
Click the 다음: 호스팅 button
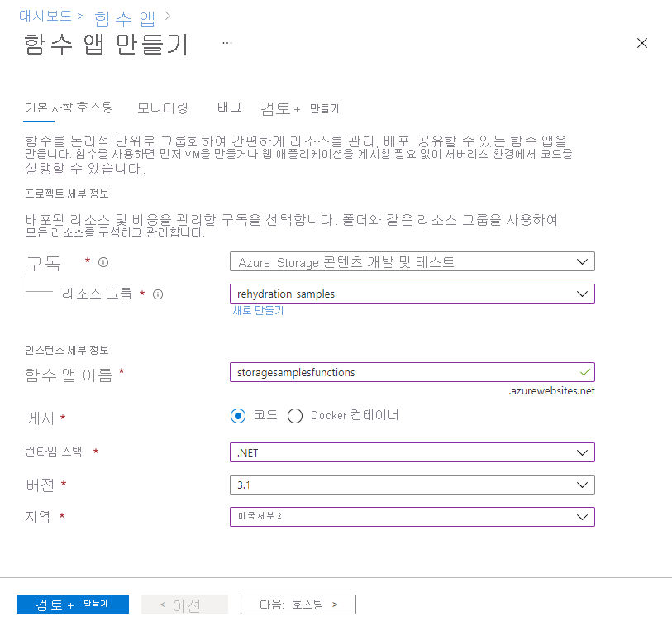[298, 604]
